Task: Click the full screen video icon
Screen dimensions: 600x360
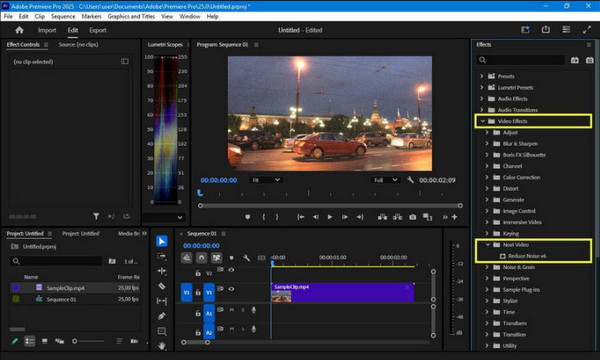Action: (x=586, y=30)
